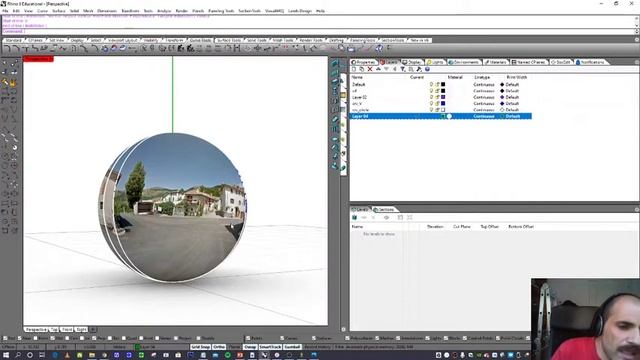Change purple color swatch of Layer 02

pos(443,97)
